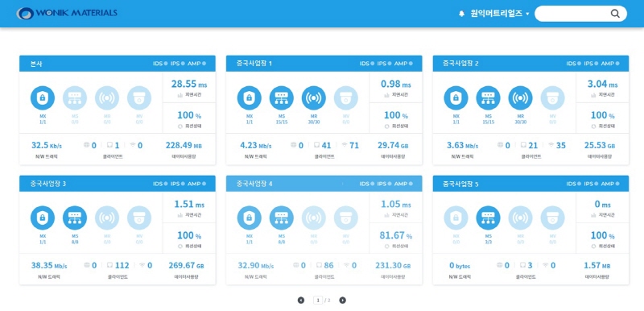Click the Wonik Materials logo

pos(67,13)
